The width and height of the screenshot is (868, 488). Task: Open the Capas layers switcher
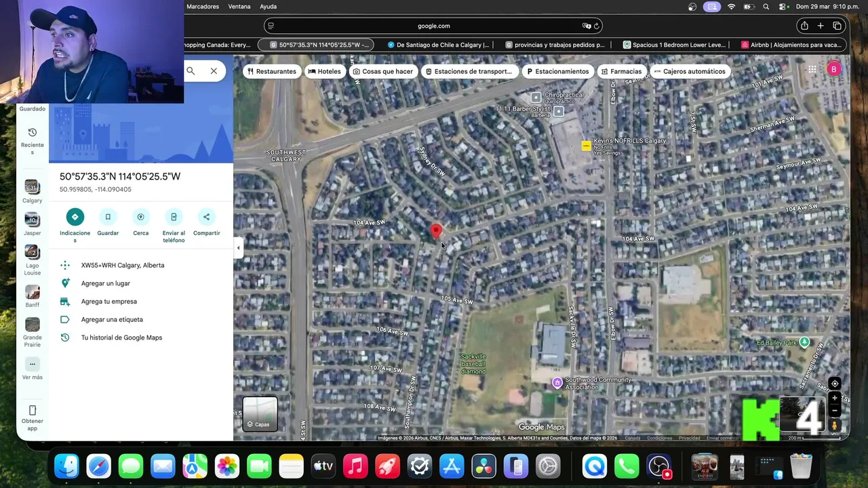point(260,414)
